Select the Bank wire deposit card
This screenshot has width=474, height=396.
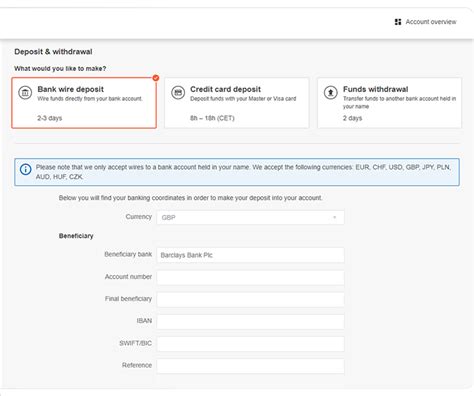[x=84, y=103]
